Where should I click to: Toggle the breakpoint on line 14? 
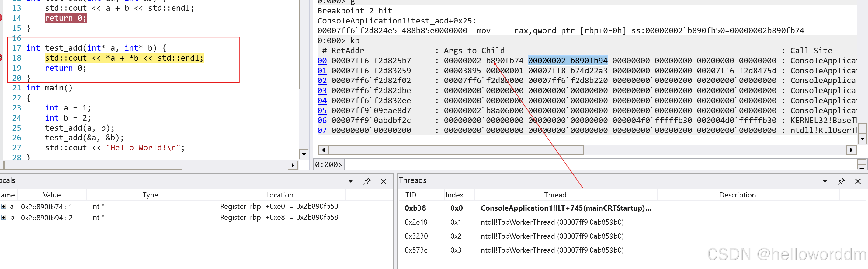point(1,18)
